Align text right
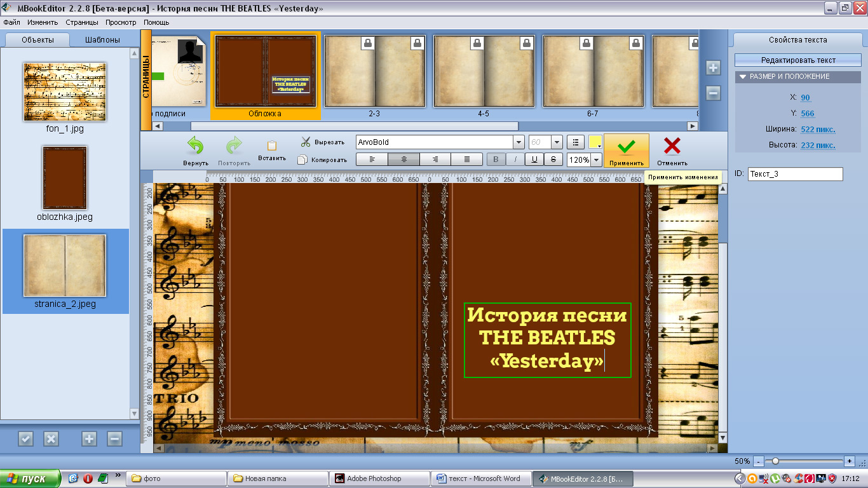The width and height of the screenshot is (868, 488). tap(435, 159)
